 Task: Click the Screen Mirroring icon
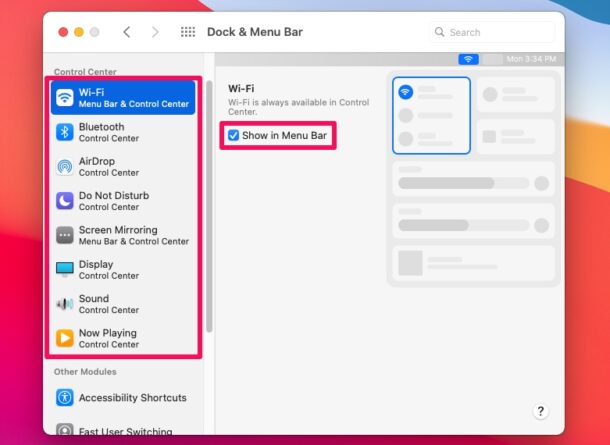pos(65,235)
